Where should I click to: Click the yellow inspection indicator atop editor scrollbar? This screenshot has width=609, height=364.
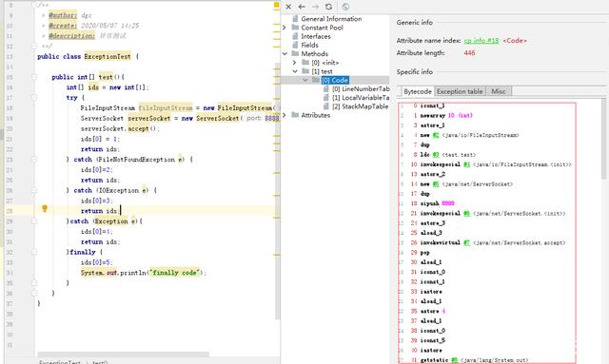277,5
